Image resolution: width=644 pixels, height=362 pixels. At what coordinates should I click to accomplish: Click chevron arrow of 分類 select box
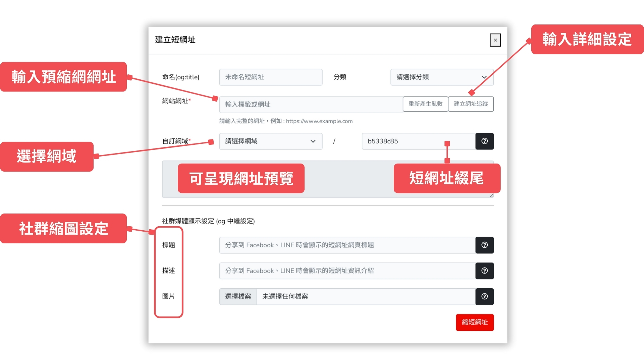pyautogui.click(x=484, y=77)
